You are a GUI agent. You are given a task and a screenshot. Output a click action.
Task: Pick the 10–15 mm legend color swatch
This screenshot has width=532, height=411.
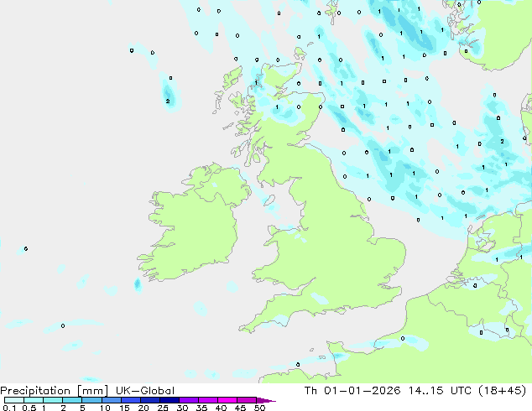(111, 400)
